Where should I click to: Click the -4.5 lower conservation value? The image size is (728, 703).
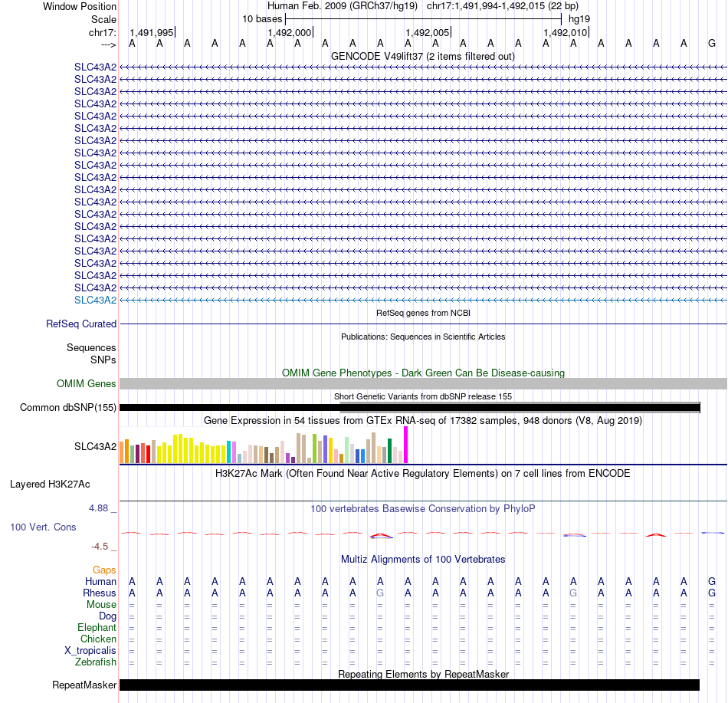pos(100,547)
